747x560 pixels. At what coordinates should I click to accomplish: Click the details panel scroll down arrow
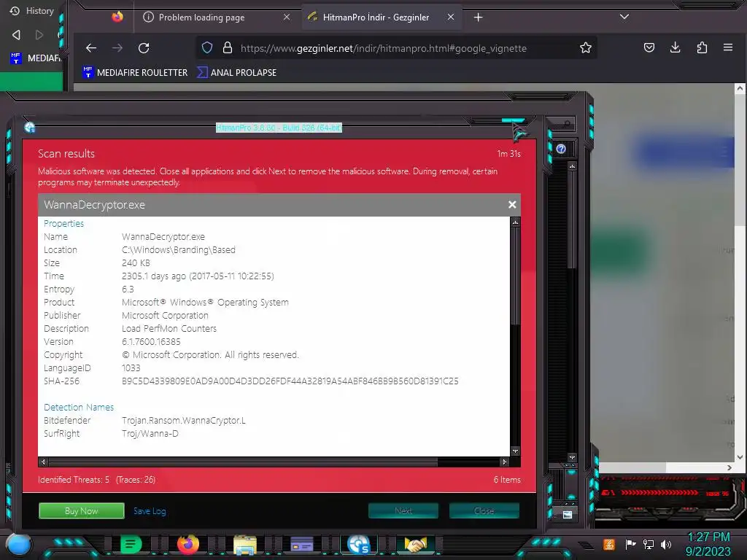[x=515, y=451]
